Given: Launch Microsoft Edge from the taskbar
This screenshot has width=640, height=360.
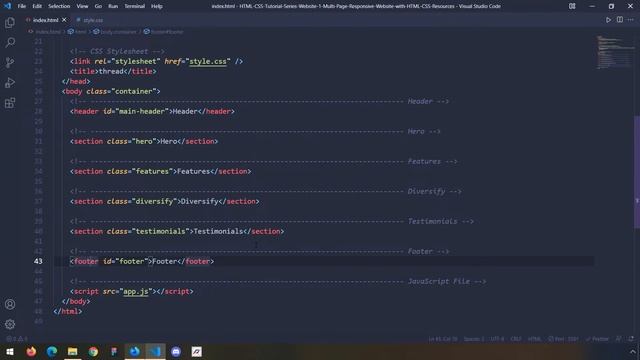Looking at the screenshot, I should coord(52,351).
